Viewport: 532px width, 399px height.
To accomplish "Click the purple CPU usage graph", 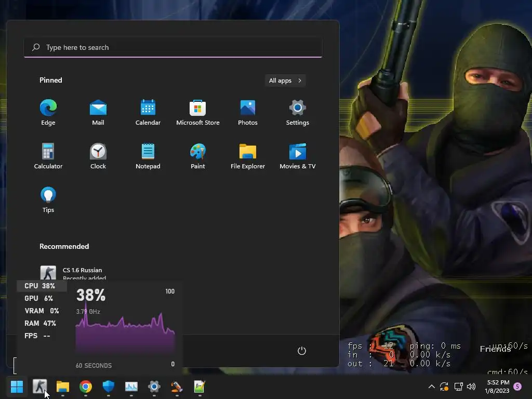I will tap(125, 333).
